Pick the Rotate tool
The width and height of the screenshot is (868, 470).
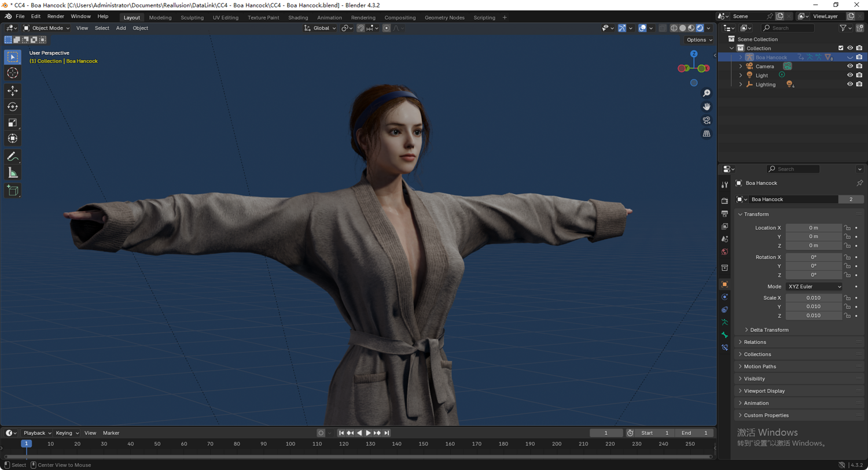[13, 106]
